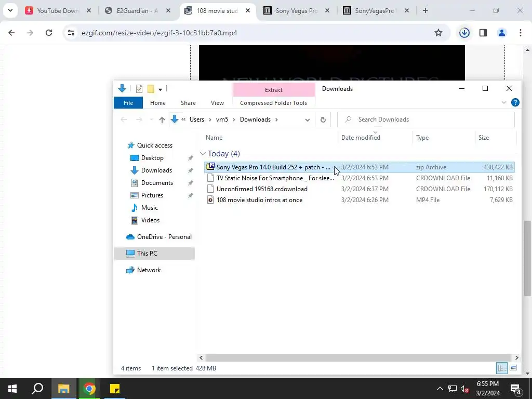Click Users in the breadcrumb path

pos(197,119)
